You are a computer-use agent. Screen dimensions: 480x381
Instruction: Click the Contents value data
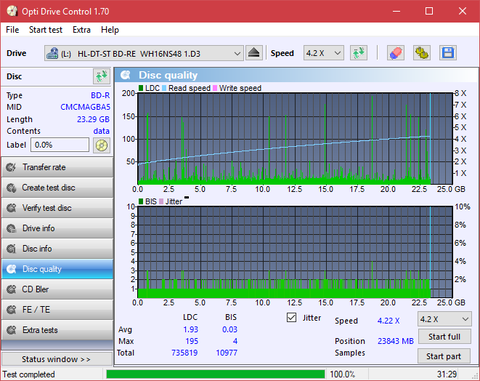(101, 131)
